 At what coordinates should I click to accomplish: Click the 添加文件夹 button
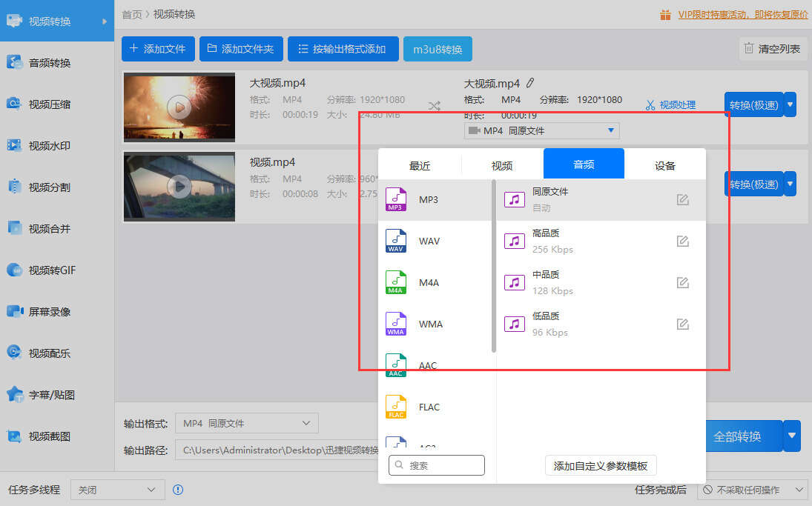point(241,49)
